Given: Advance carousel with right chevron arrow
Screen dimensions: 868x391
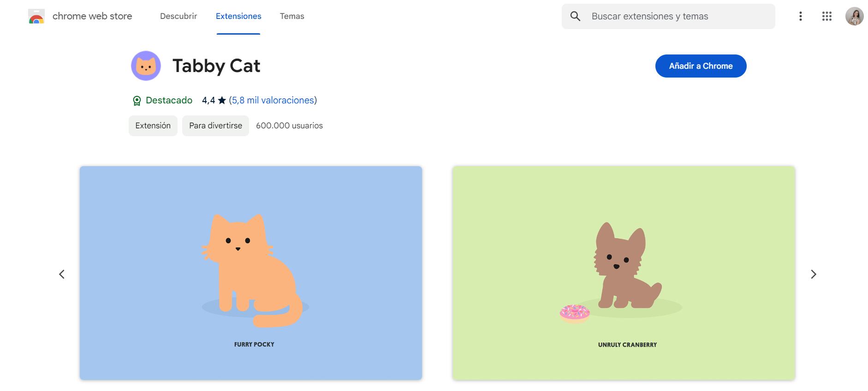Looking at the screenshot, I should coord(814,274).
